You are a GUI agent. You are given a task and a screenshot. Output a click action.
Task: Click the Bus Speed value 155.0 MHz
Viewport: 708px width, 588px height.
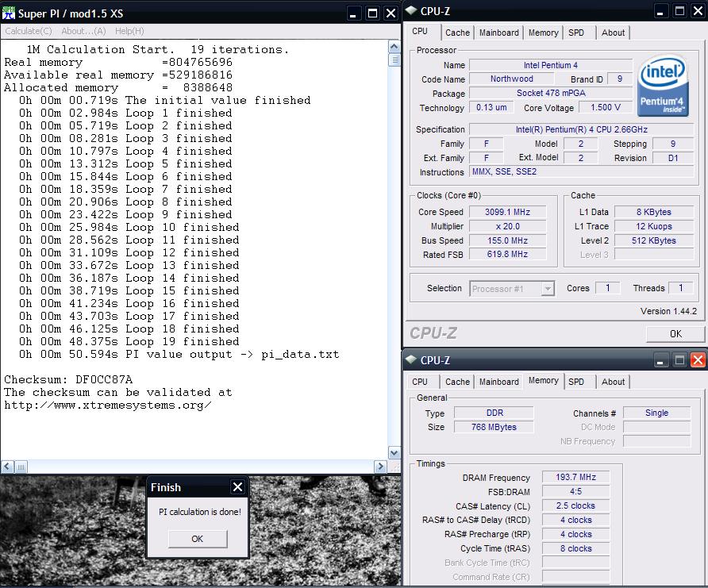(x=507, y=240)
